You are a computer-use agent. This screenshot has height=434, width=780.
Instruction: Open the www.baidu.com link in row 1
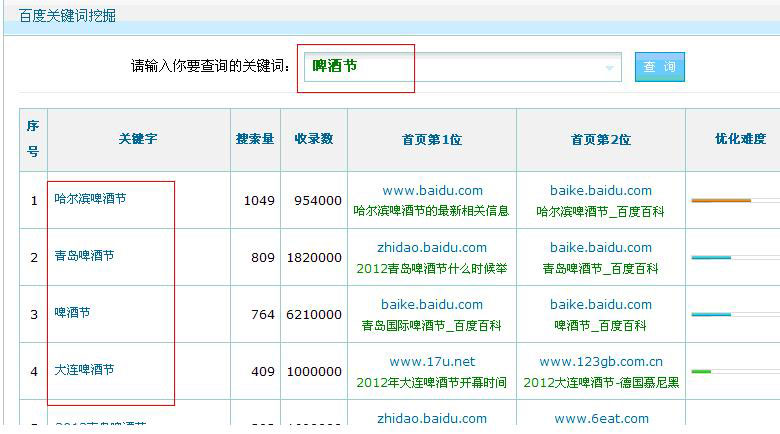pyautogui.click(x=432, y=190)
